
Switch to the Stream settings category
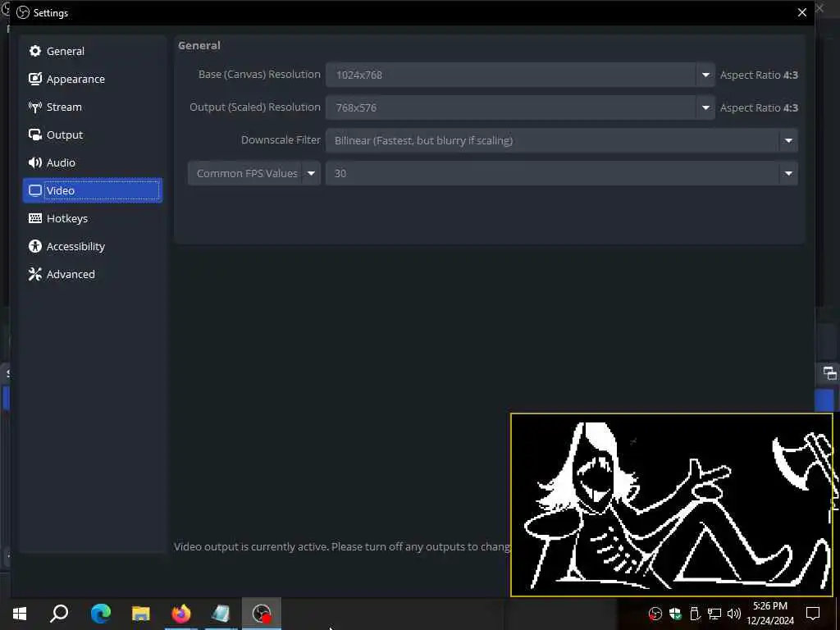point(92,107)
